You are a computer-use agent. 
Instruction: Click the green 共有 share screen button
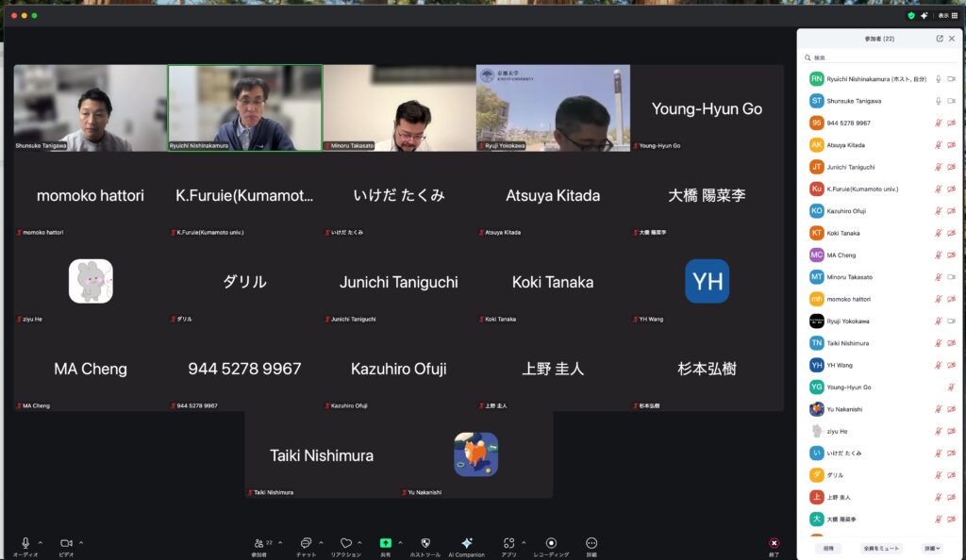385,544
